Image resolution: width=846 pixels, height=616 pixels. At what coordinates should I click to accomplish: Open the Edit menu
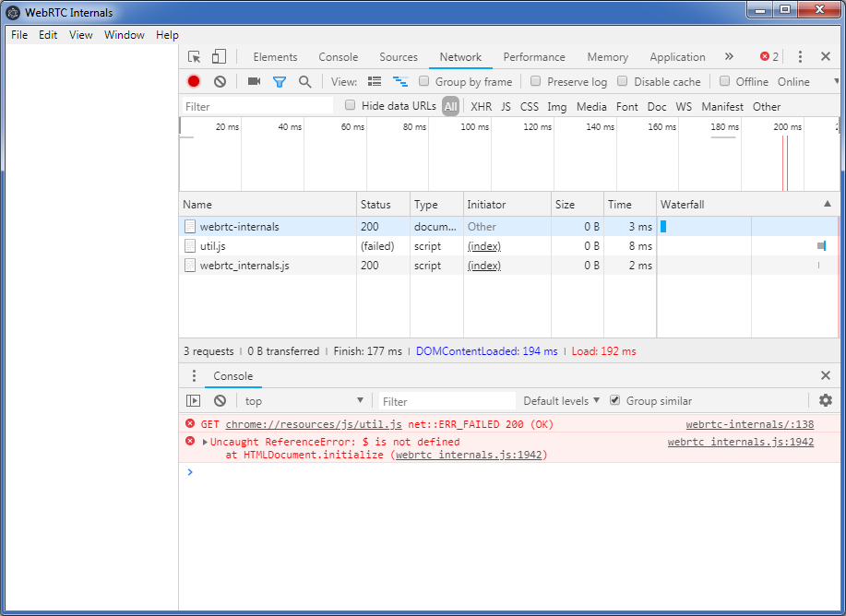tap(48, 34)
